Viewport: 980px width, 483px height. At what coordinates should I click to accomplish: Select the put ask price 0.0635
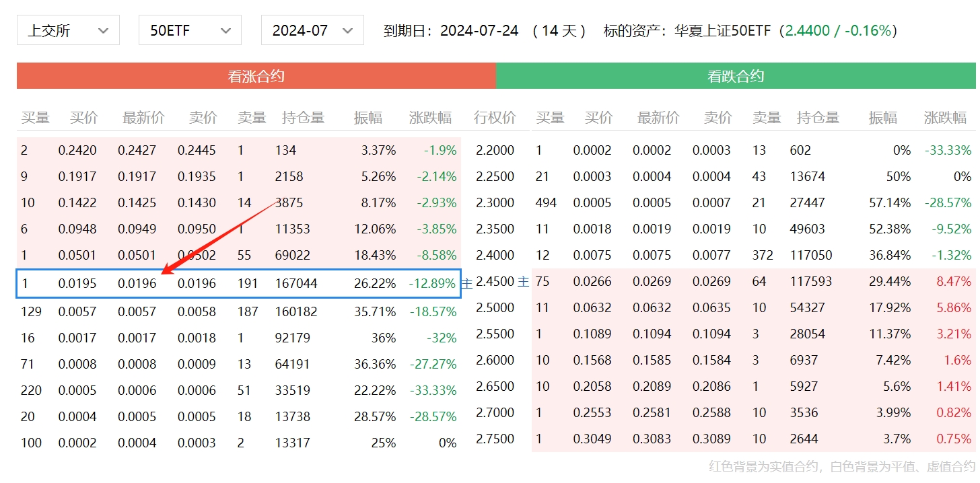tap(711, 307)
